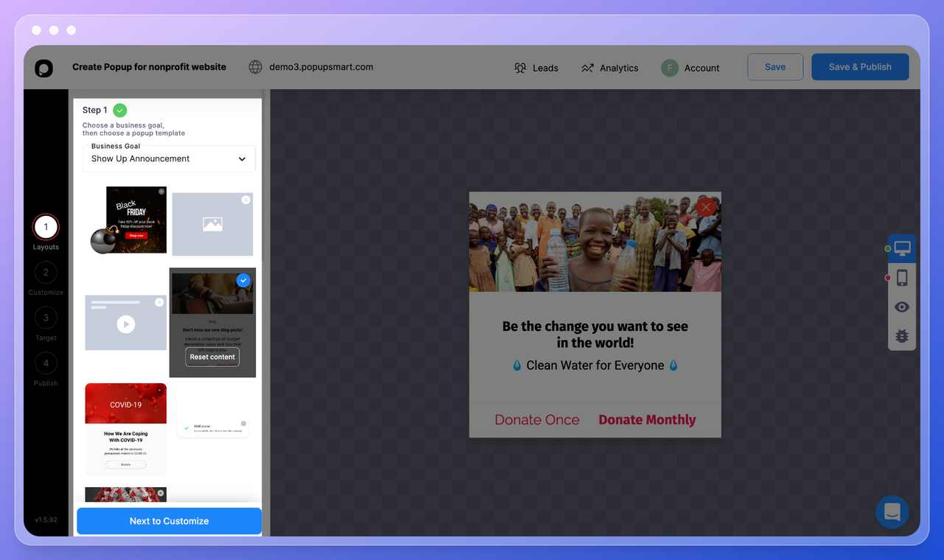Viewport: 944px width, 560px height.
Task: Switch to mobile preview
Action: point(902,278)
